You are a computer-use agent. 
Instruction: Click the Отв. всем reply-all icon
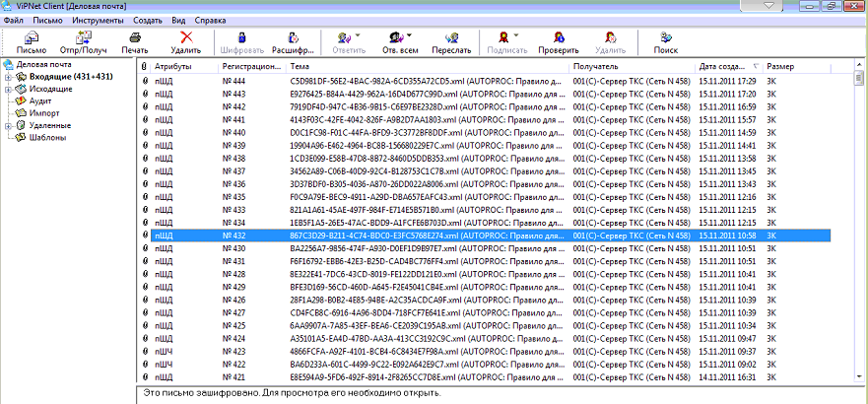[x=395, y=38]
